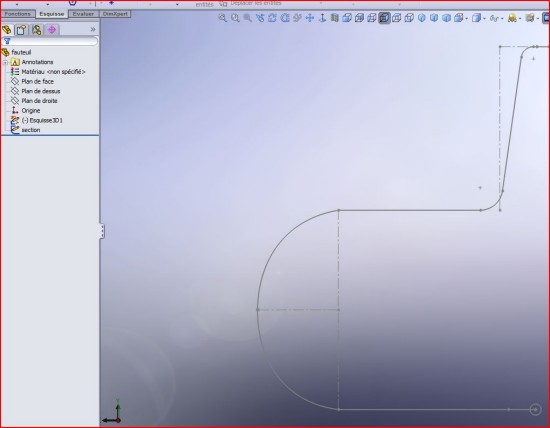Click the Zoom to Area magnifier icon

coord(235,18)
